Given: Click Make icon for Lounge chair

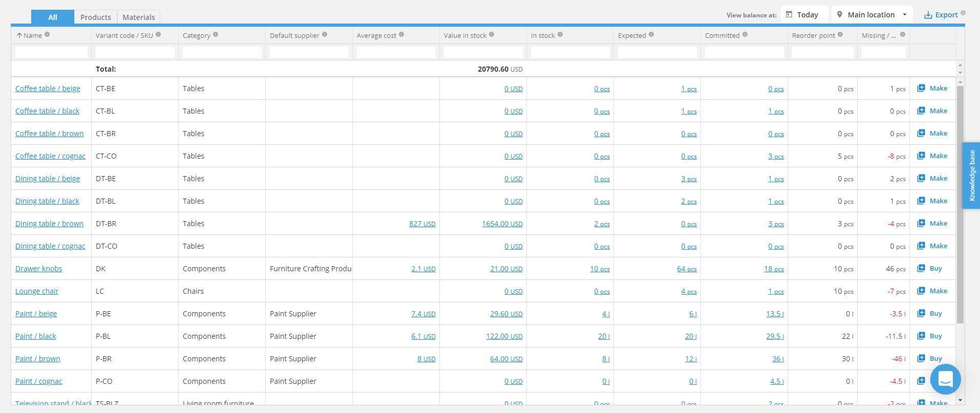Looking at the screenshot, I should (921, 291).
